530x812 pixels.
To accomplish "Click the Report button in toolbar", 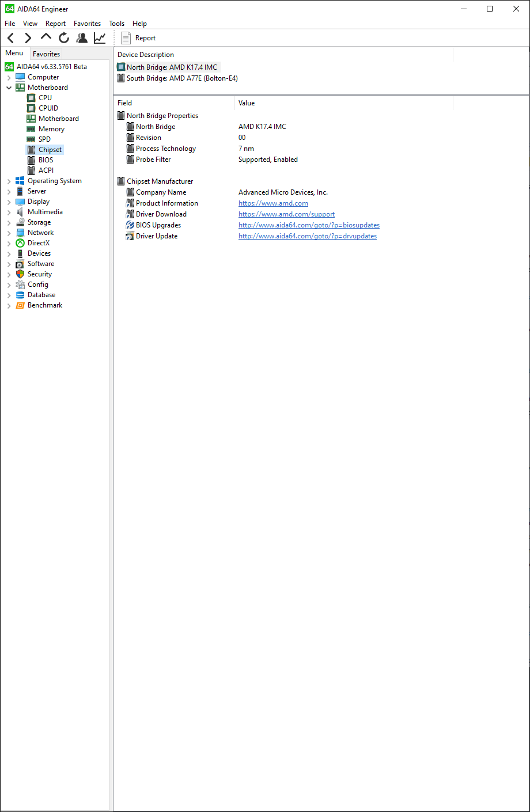I will coord(138,38).
